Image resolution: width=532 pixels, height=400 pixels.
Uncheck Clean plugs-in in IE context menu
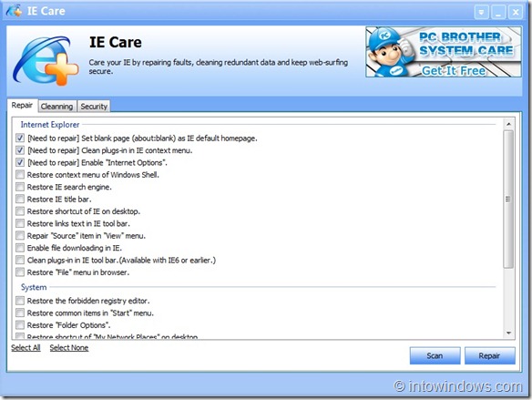pyautogui.click(x=20, y=150)
